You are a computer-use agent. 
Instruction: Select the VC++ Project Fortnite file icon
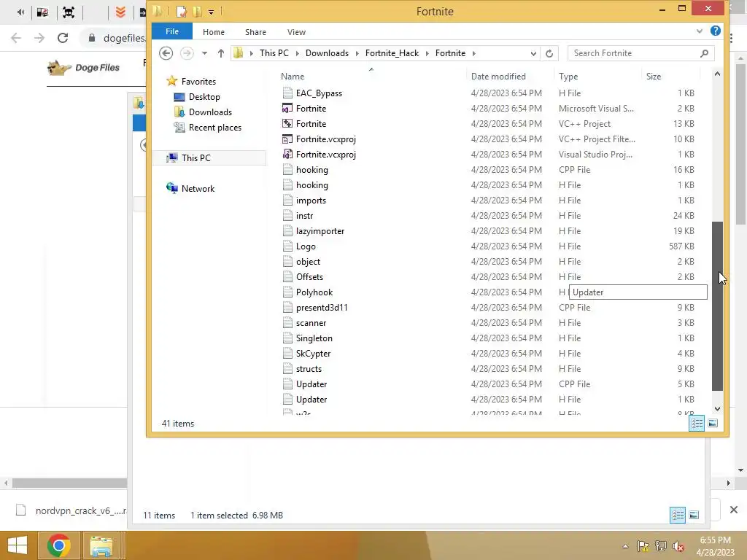pos(287,124)
